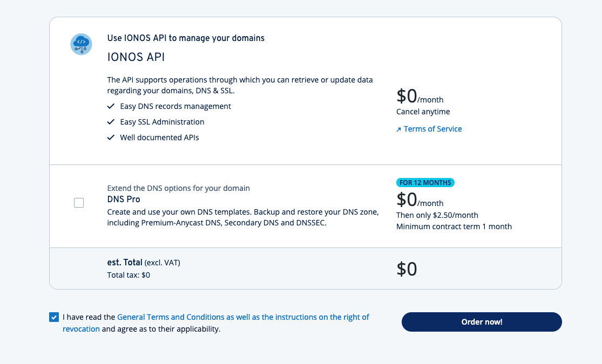Screen dimensions: 602x364
Task: Click the checkmark beside Well documented APIs
Action: tap(112, 138)
